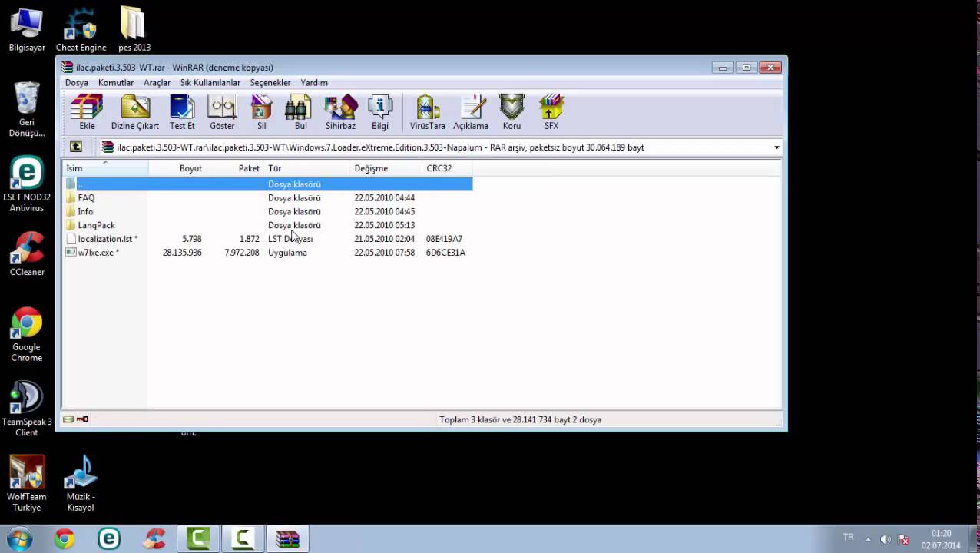Image resolution: width=980 pixels, height=553 pixels.
Task: Click the Bilgi (Info) toolbar icon
Action: tap(379, 112)
